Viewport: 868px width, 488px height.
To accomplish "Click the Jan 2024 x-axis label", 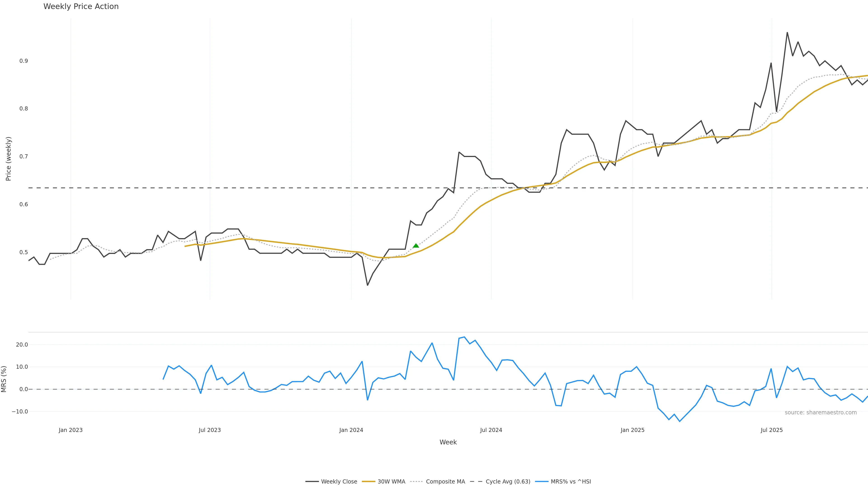I will 351,430.
